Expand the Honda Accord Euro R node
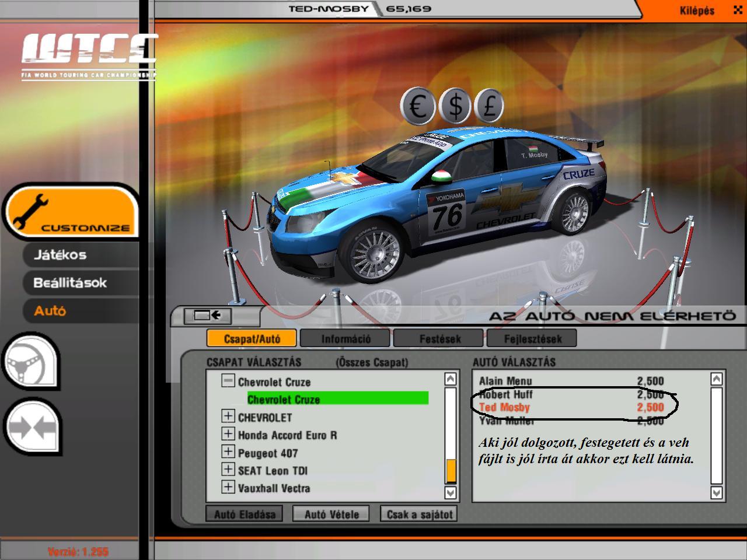This screenshot has width=747, height=560. click(x=228, y=434)
